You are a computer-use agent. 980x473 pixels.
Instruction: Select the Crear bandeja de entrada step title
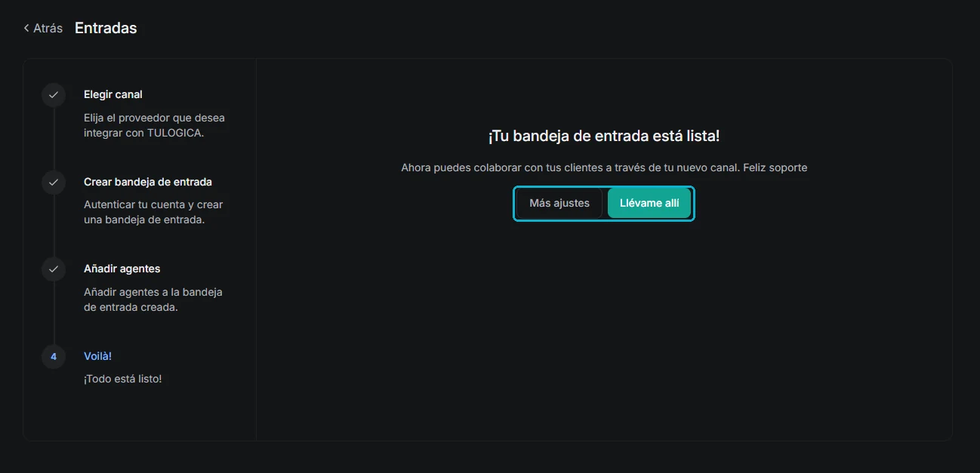click(x=148, y=182)
